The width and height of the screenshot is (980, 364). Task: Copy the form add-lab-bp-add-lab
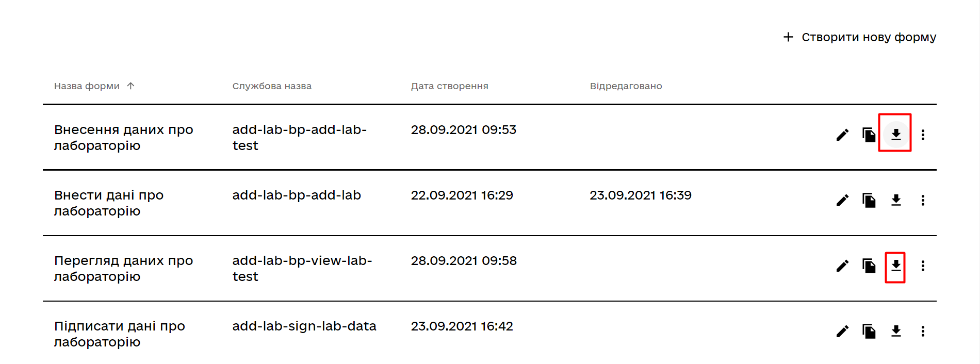[869, 201]
